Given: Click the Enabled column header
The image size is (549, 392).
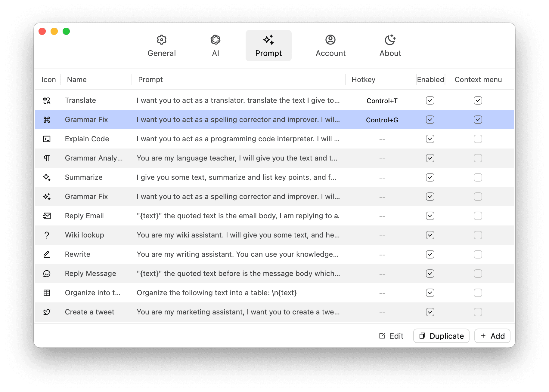Looking at the screenshot, I should 430,80.
